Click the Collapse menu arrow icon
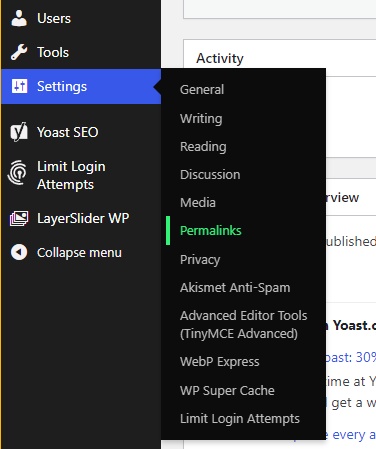The image size is (376, 449). [x=19, y=252]
